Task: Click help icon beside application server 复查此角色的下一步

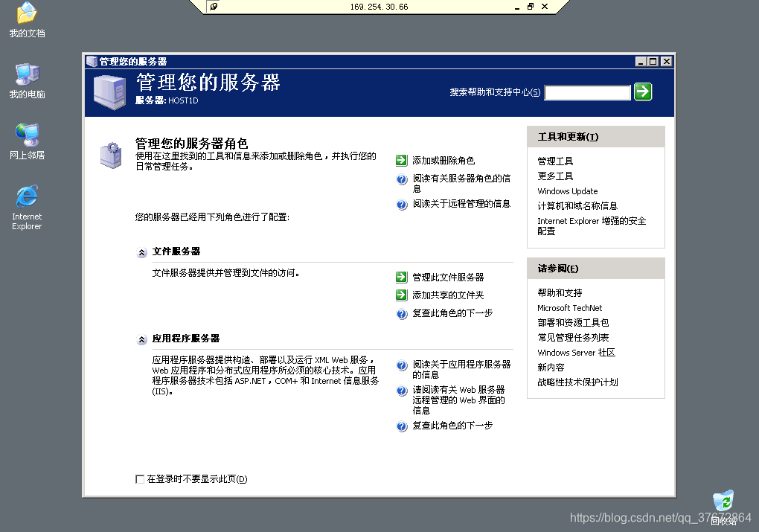Action: click(x=402, y=426)
